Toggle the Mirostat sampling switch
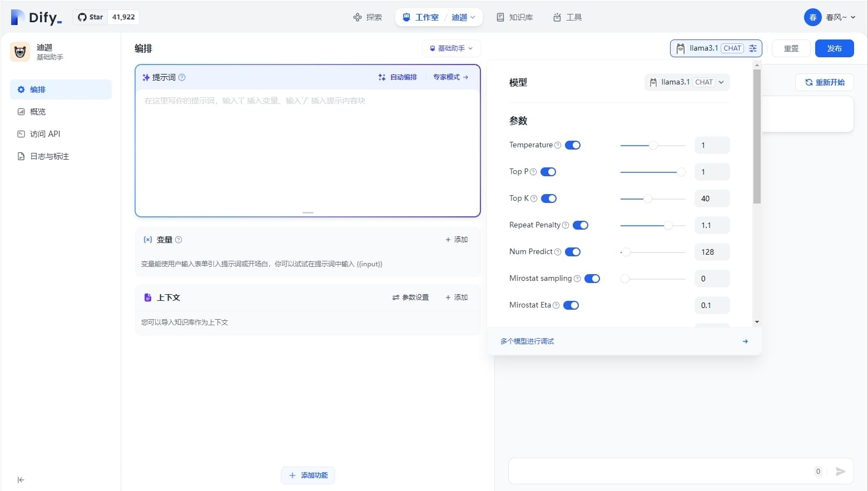 (592, 279)
